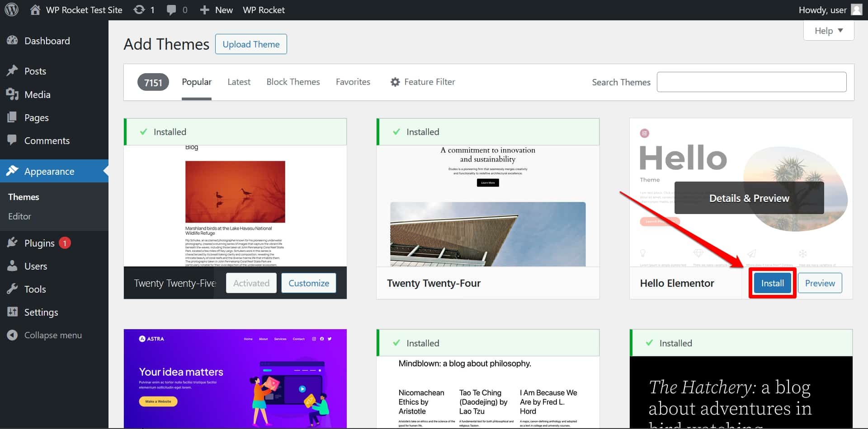This screenshot has height=429, width=868.
Task: Switch to the Block Themes tab
Action: (293, 82)
